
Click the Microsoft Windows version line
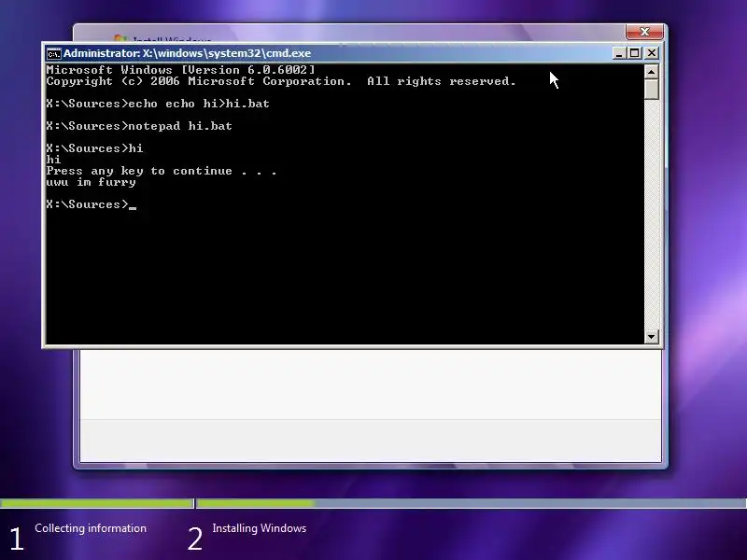click(x=180, y=69)
